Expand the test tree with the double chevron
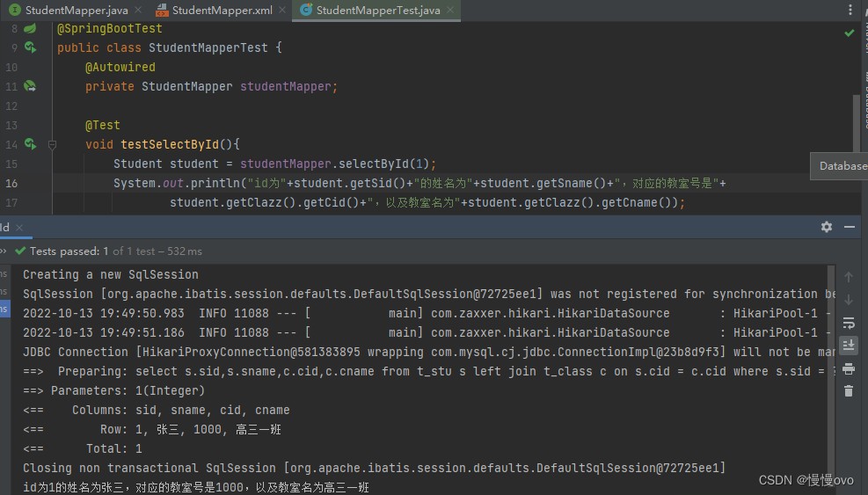The width and height of the screenshot is (868, 495). [x=4, y=251]
